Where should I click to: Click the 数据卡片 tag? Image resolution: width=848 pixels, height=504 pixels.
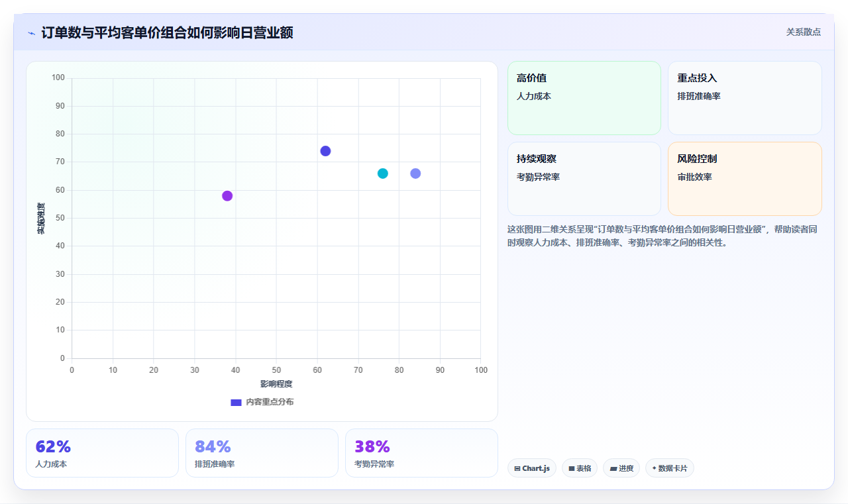coord(670,468)
